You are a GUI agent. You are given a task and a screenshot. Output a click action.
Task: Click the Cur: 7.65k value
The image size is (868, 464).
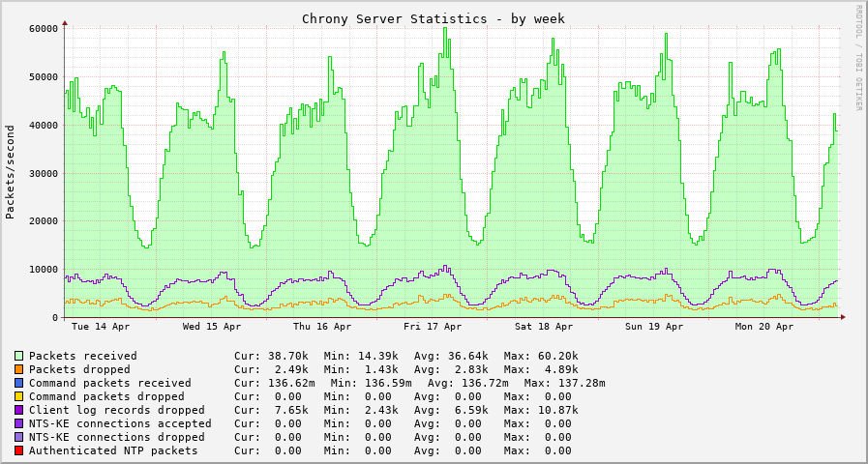(x=271, y=411)
